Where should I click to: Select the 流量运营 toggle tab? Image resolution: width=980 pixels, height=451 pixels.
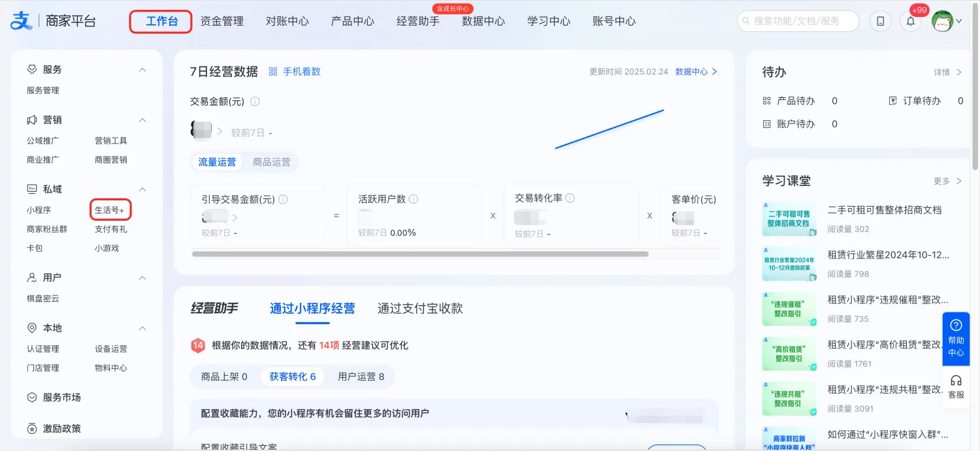(217, 163)
